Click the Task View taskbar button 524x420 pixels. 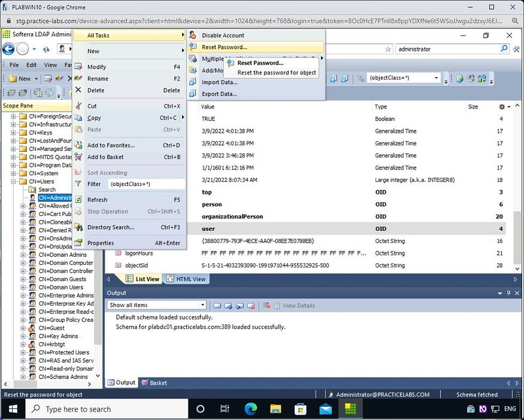(x=225, y=409)
